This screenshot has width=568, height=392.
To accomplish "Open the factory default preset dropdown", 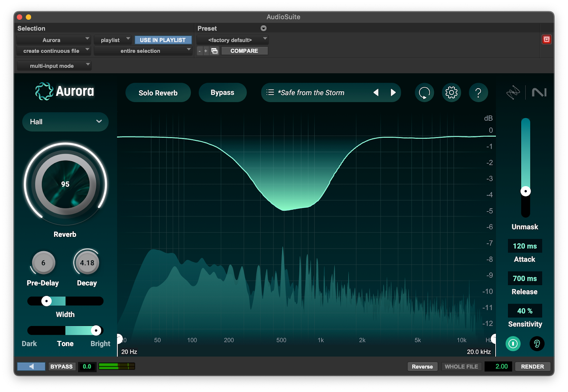I will 233,40.
